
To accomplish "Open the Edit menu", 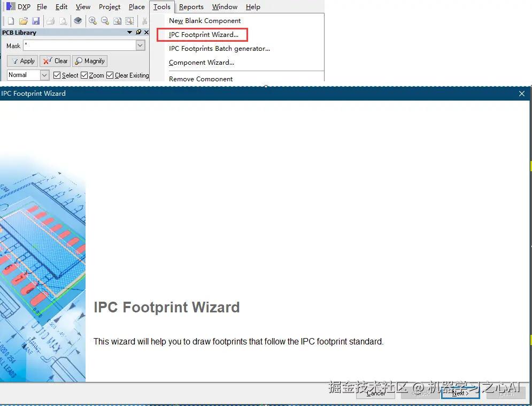I will (x=61, y=7).
